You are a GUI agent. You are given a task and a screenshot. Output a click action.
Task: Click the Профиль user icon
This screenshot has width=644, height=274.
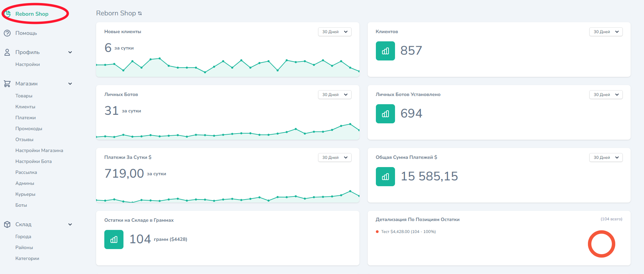pos(7,52)
